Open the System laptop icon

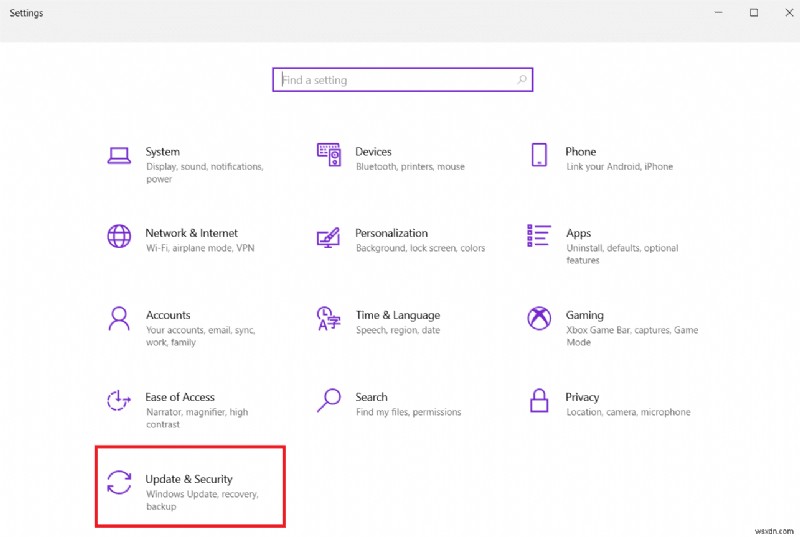[119, 155]
